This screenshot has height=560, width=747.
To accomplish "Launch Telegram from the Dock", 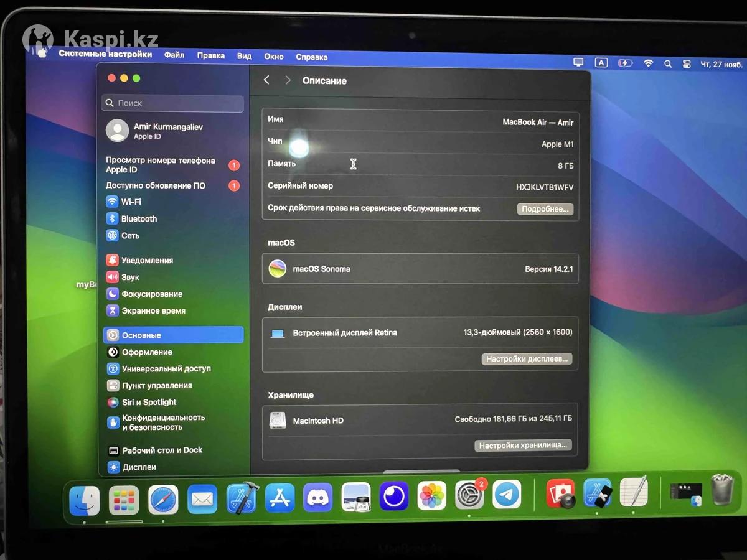I will 507,495.
